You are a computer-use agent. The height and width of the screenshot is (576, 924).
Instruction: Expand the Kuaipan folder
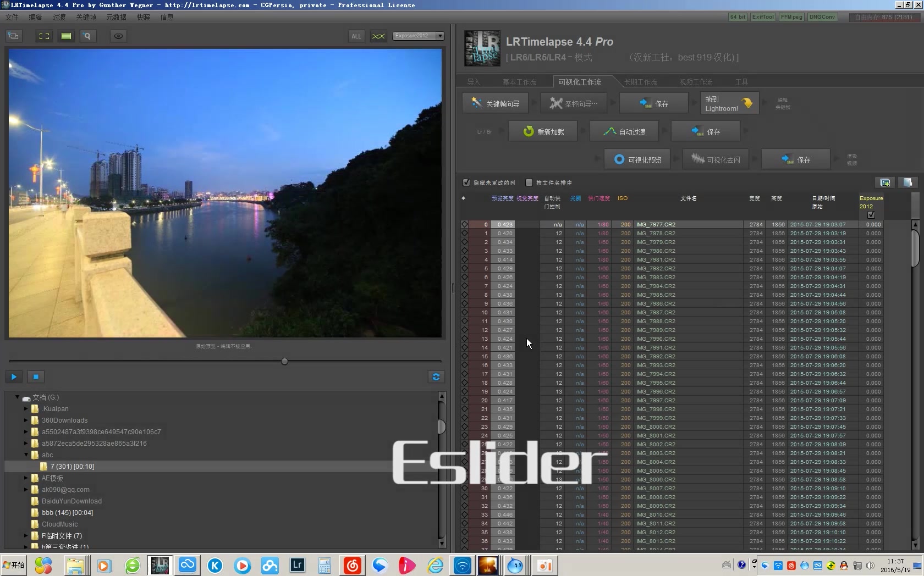click(25, 408)
